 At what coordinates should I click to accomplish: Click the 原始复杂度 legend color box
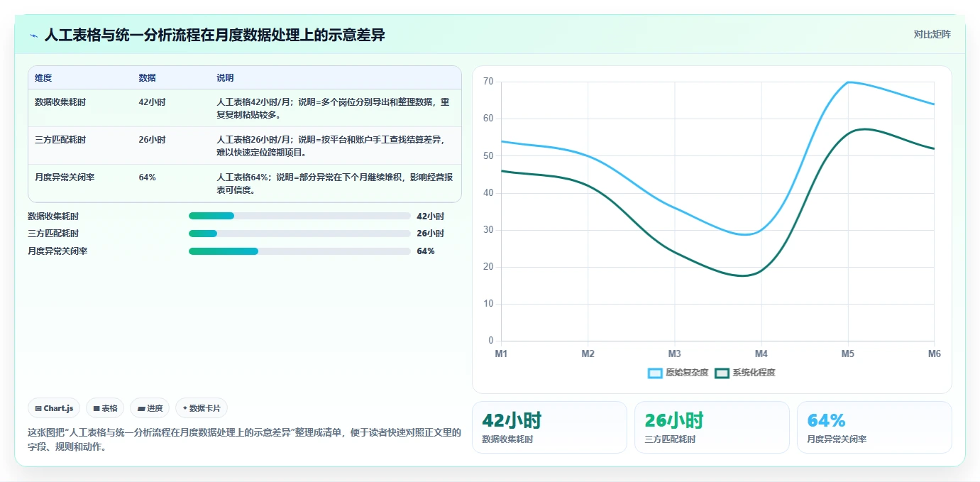tap(655, 373)
